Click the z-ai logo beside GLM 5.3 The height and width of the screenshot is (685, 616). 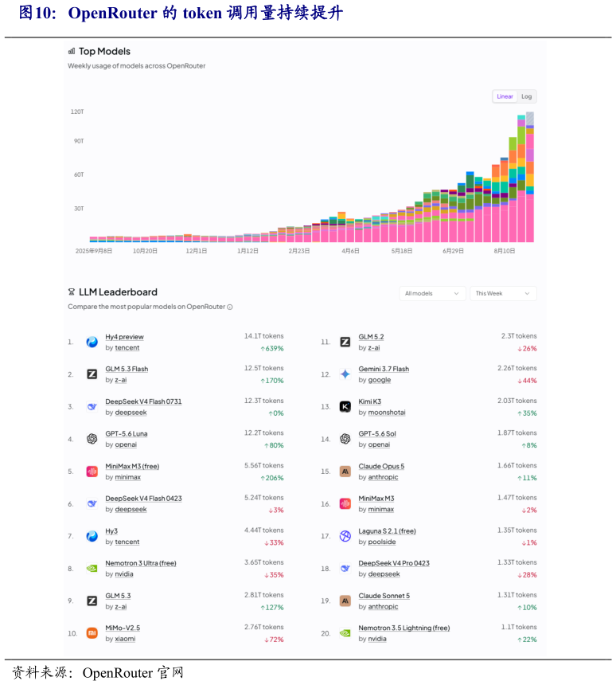(x=92, y=601)
